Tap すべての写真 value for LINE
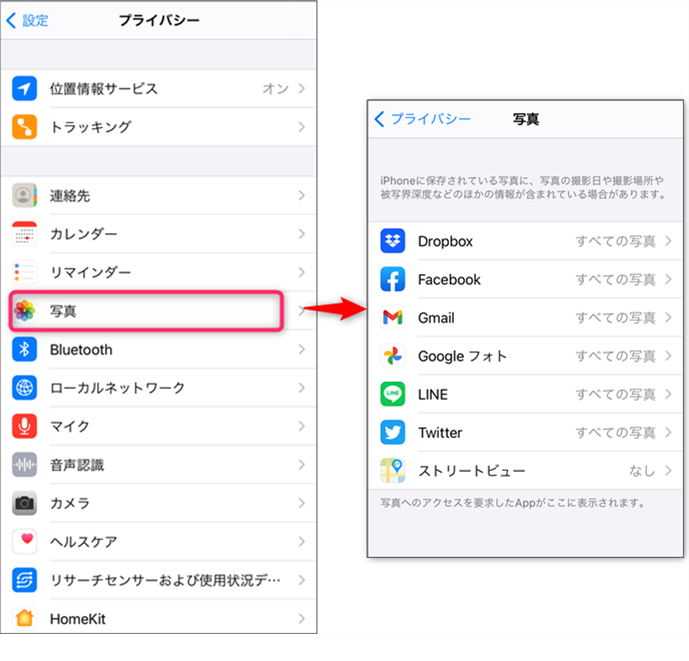The height and width of the screenshot is (661, 689). 616,394
